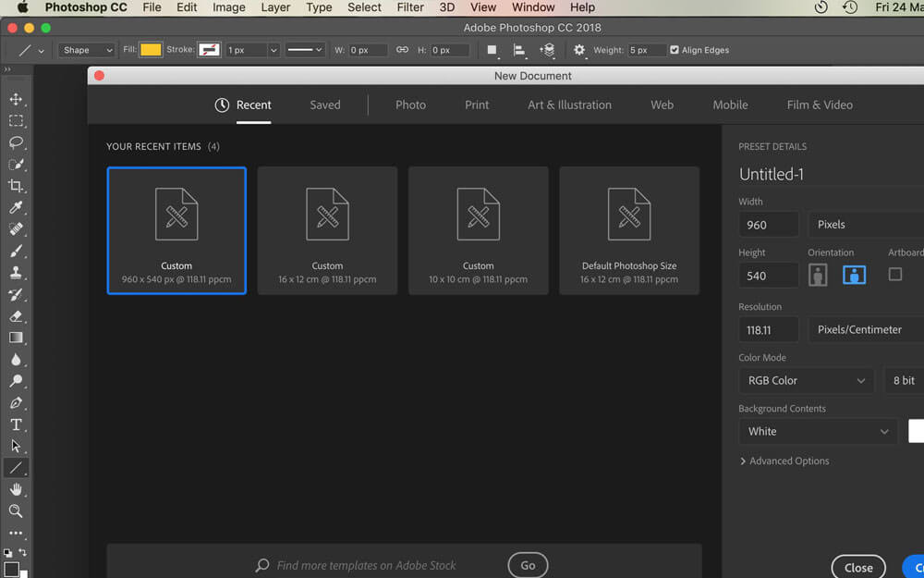Switch to the Saved tab

pos(325,105)
